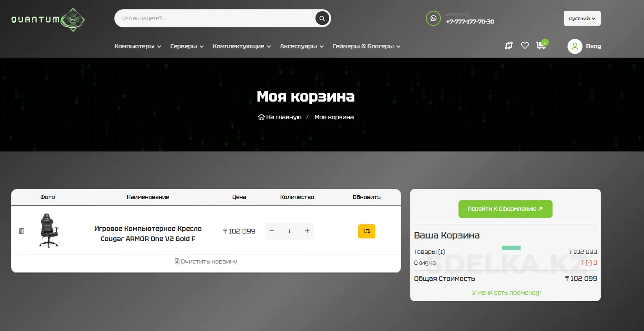Click the Очистить корзину link
644x331 pixels.
point(206,261)
